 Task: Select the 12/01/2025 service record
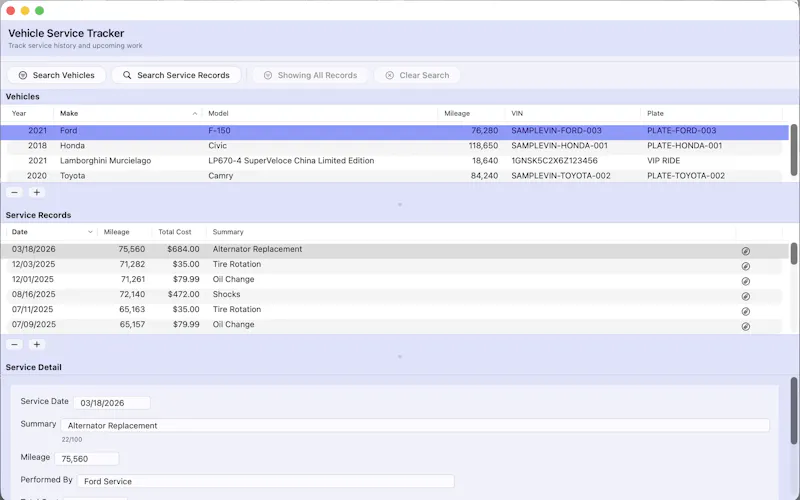[x=394, y=279]
